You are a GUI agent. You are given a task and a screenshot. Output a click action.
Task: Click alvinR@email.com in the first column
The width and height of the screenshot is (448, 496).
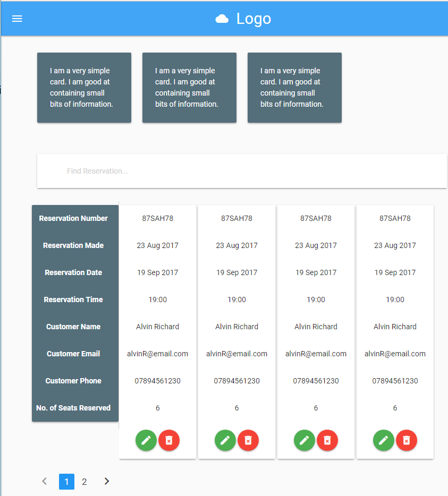(x=157, y=353)
